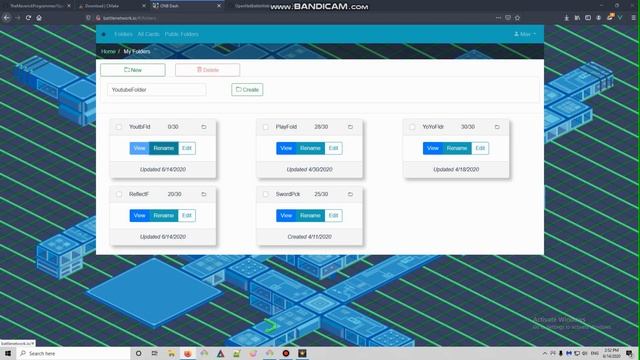View the YoYoFldr folder
This screenshot has height=360, width=640.
pos(432,148)
